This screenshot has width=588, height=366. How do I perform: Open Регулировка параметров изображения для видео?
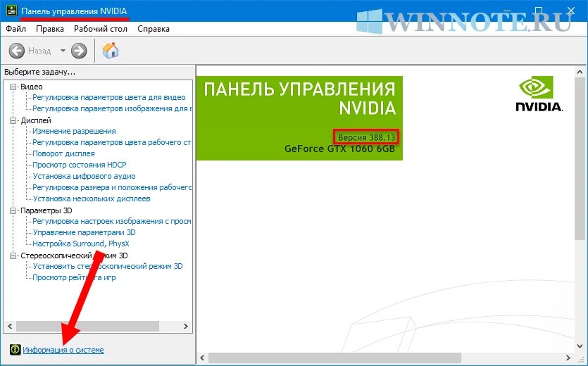tap(112, 109)
